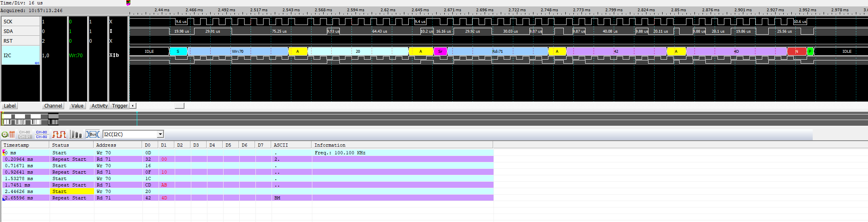Open the grey bar chart statistics icon

[x=76, y=134]
